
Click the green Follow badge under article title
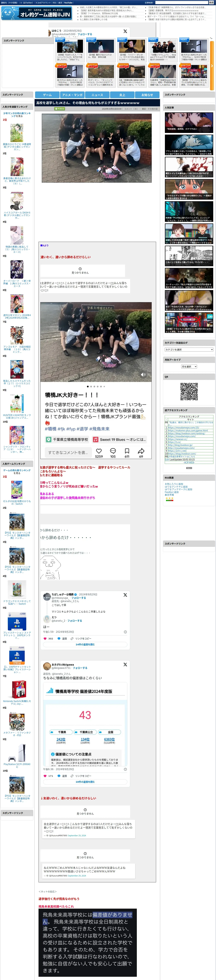(60, 109)
